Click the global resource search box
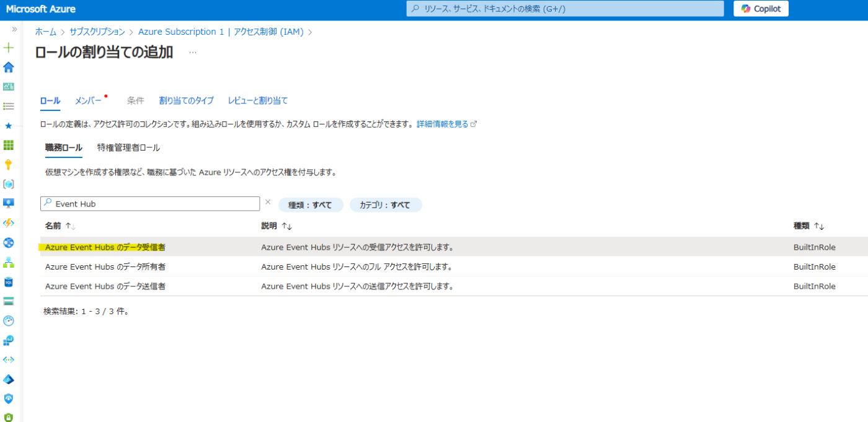 coord(565,9)
